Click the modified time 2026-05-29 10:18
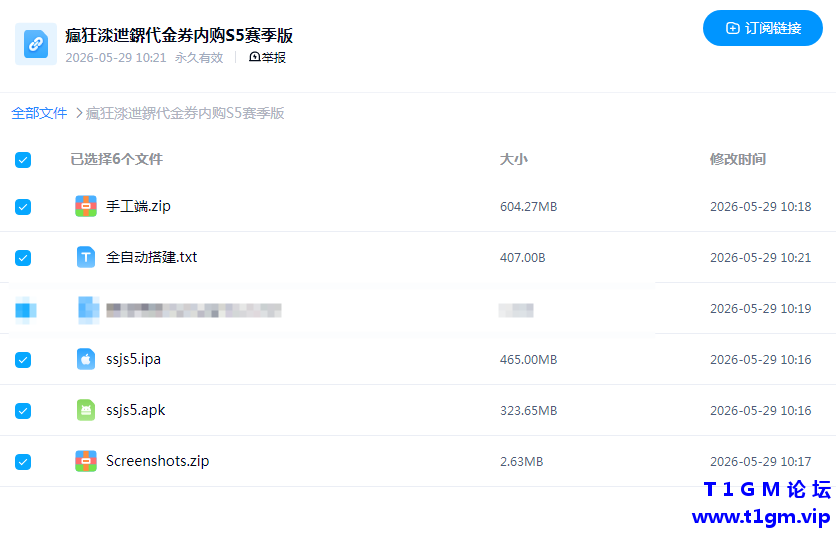836x533 pixels. pos(760,207)
